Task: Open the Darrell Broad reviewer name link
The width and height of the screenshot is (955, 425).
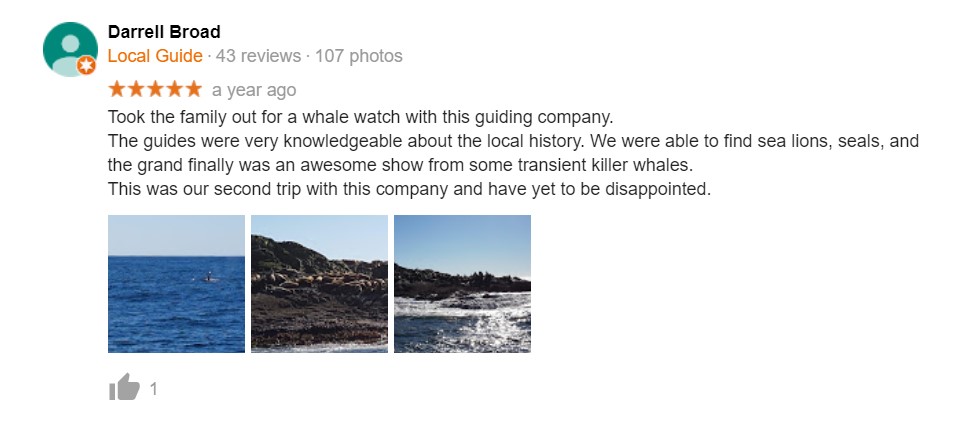Action: (164, 32)
